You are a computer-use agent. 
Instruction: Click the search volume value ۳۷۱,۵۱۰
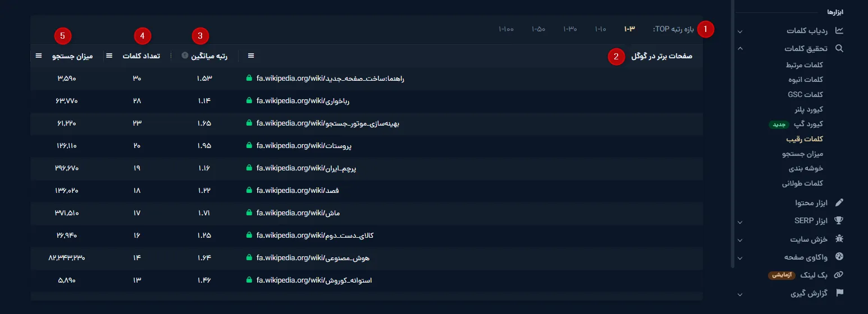tap(67, 213)
